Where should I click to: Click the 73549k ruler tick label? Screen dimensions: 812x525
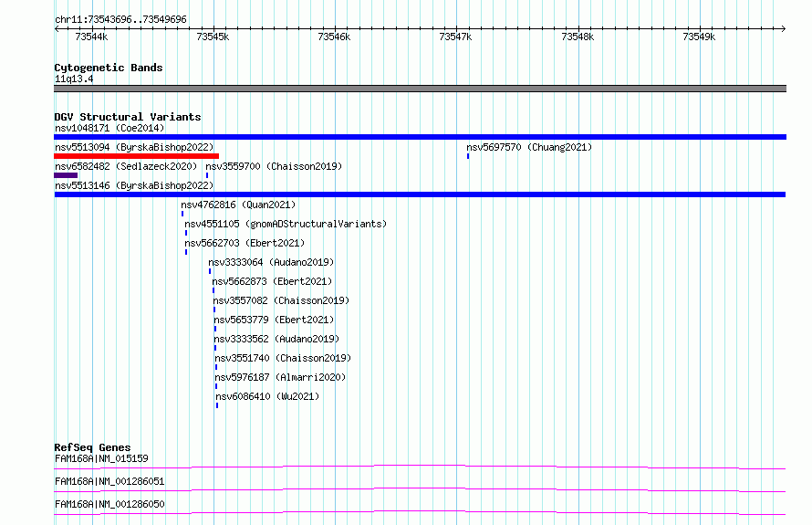click(x=699, y=37)
